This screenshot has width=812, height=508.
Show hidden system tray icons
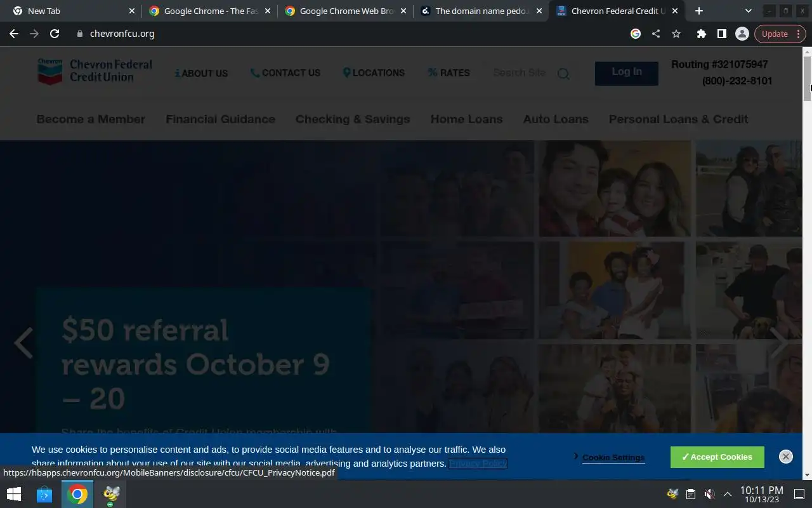tap(728, 494)
